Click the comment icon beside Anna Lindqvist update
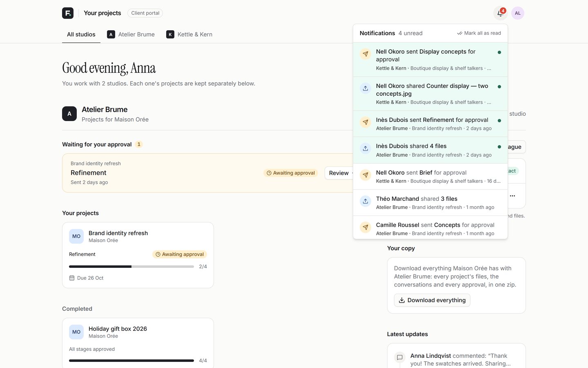The width and height of the screenshot is (588, 368). coord(400,357)
